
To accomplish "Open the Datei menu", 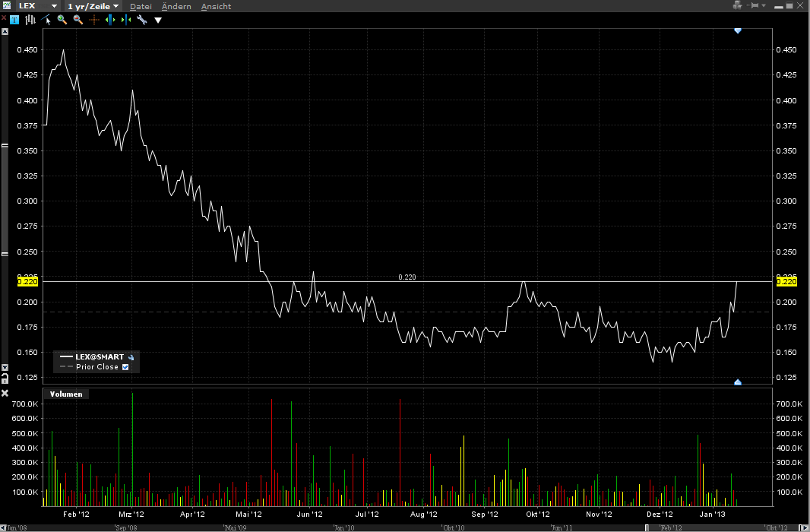I will pyautogui.click(x=140, y=5).
